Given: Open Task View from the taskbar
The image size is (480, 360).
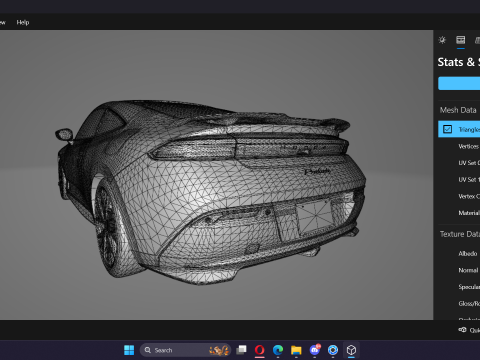Looking at the screenshot, I should coord(241,350).
